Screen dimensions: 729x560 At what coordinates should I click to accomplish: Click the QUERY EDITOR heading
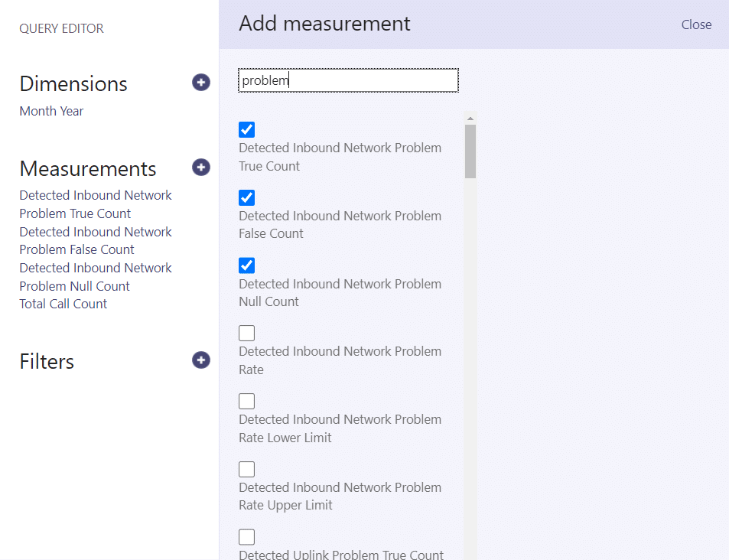[x=61, y=28]
